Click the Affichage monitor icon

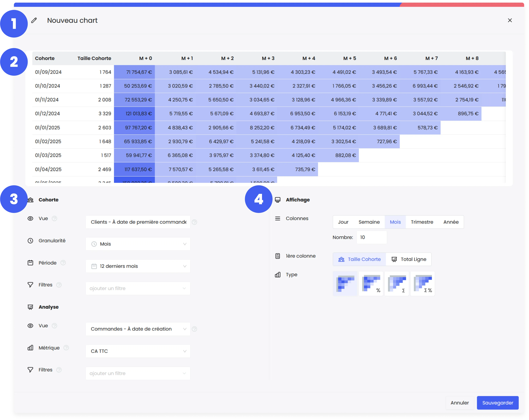(x=277, y=200)
